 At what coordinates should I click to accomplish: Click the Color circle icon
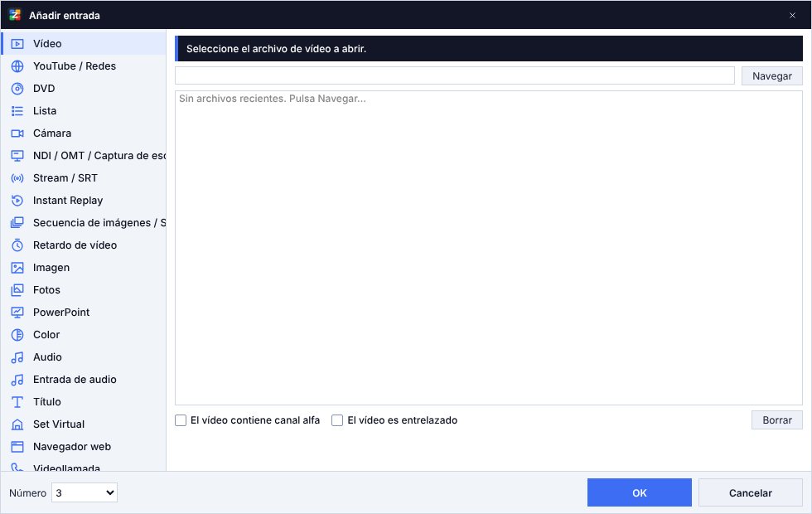tap(17, 335)
